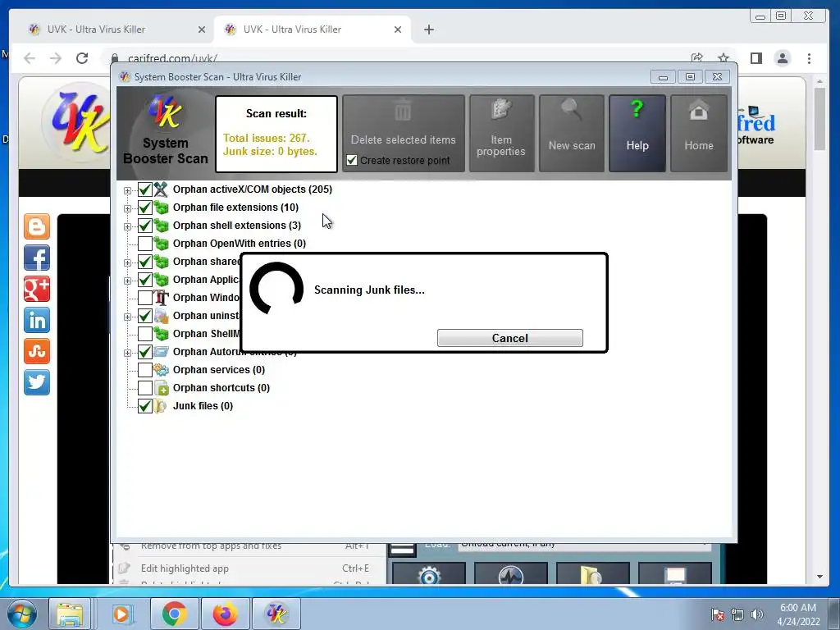Start a New scan

click(x=572, y=134)
